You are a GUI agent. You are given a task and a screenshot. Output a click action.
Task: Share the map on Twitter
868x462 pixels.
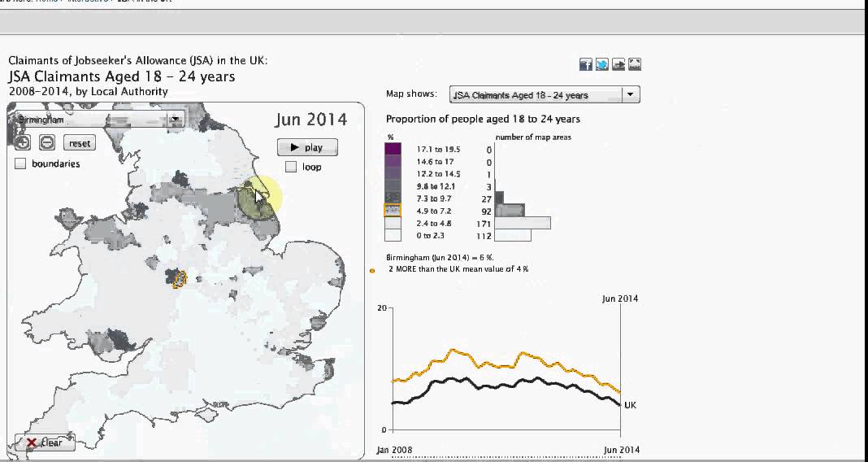(x=602, y=64)
